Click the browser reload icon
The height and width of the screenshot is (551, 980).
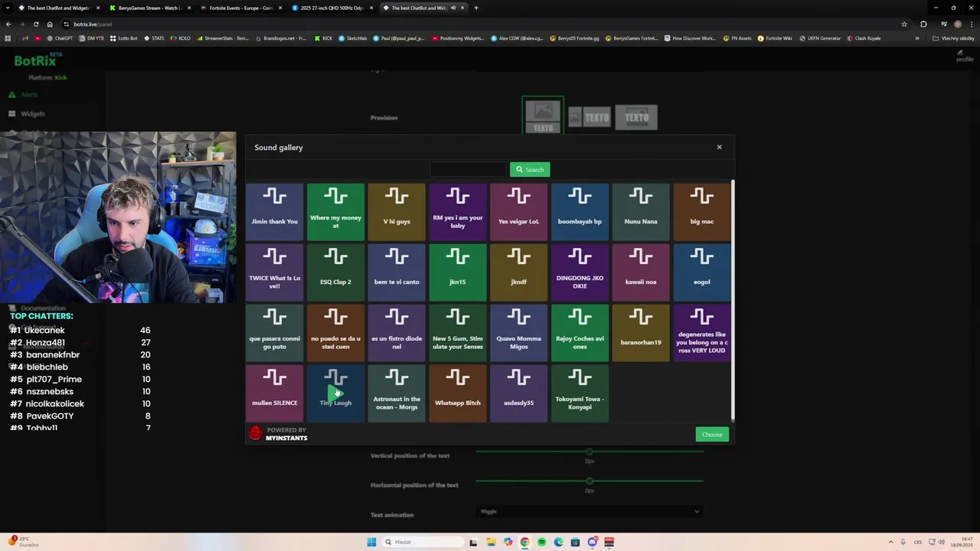[x=36, y=24]
